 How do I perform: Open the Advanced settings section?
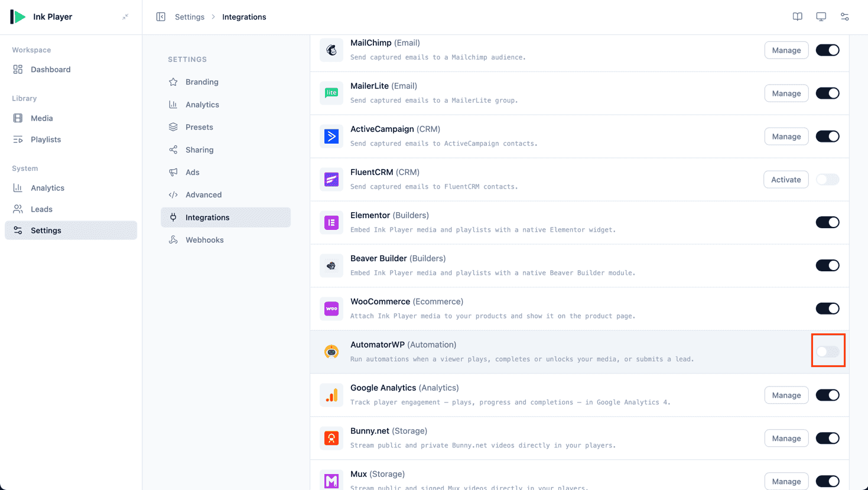(x=226, y=194)
